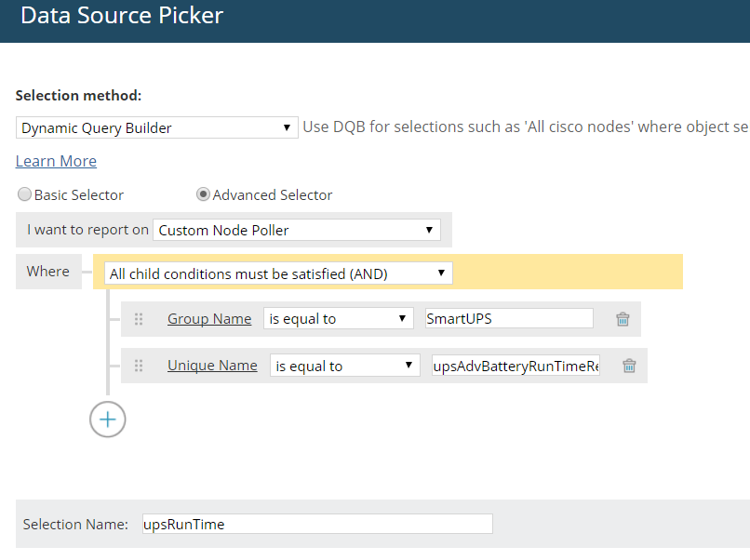Image resolution: width=750 pixels, height=560 pixels.
Task: Click the upsAdvBatteryRunTime value field
Action: click(x=516, y=366)
